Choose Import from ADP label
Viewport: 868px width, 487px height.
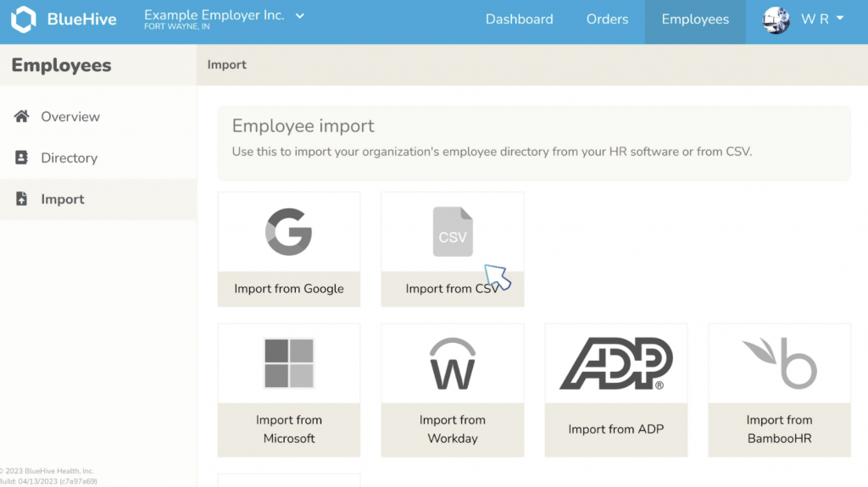(x=616, y=429)
